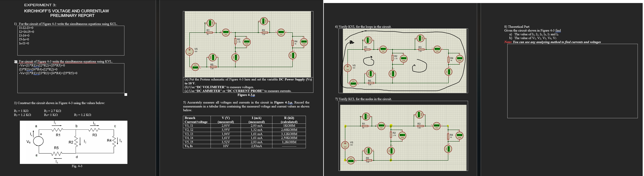Click the "2,93V" cell in row V1
The height and width of the screenshot is (176, 644).
point(226,126)
